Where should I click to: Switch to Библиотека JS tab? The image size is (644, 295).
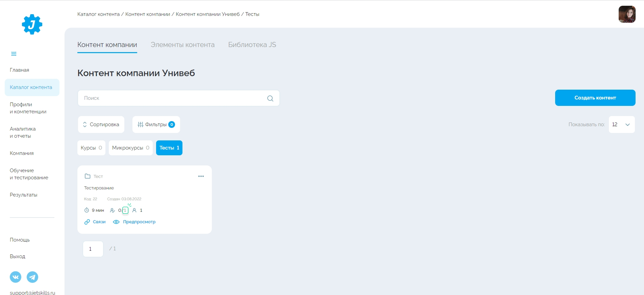[x=252, y=45]
